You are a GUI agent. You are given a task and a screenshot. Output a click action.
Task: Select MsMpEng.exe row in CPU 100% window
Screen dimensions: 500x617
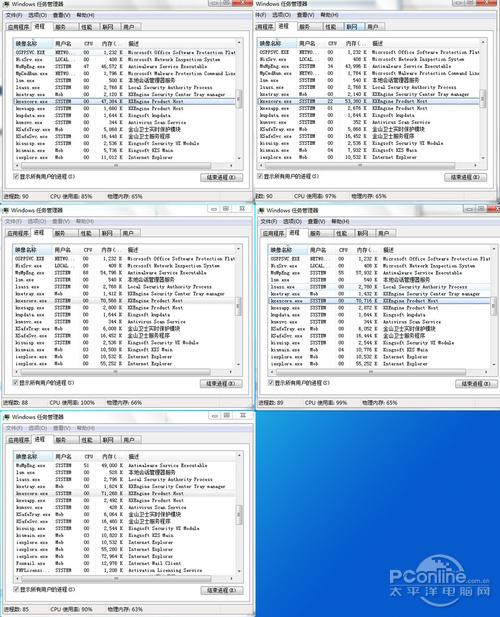[x=124, y=273]
